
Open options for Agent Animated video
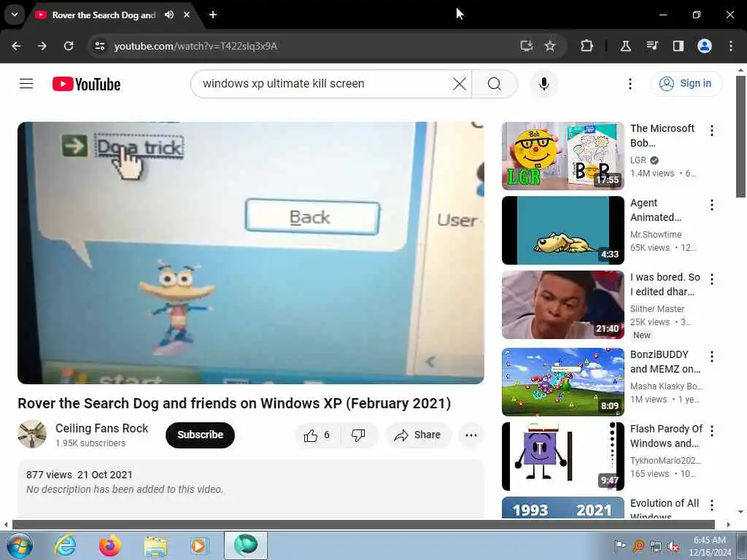pos(712,205)
